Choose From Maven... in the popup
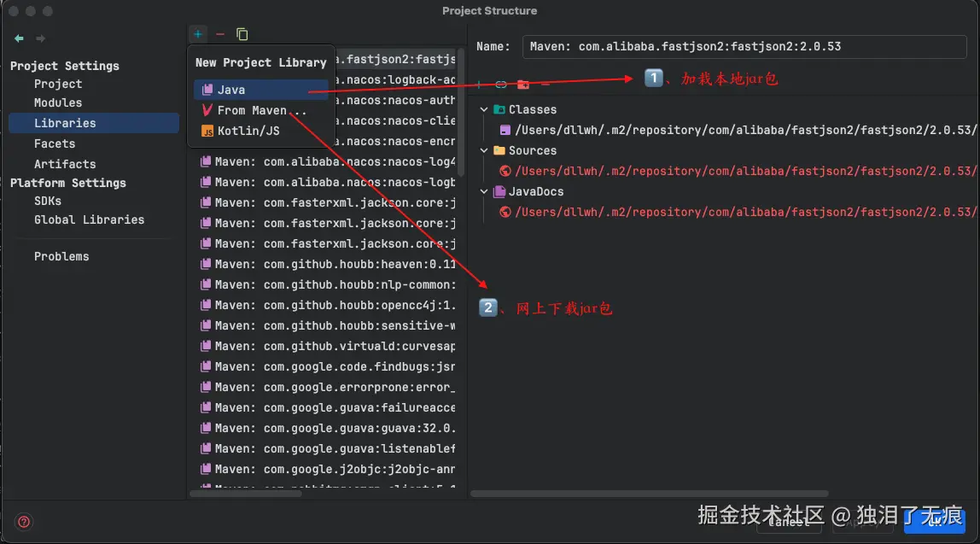The image size is (980, 544). pos(261,110)
